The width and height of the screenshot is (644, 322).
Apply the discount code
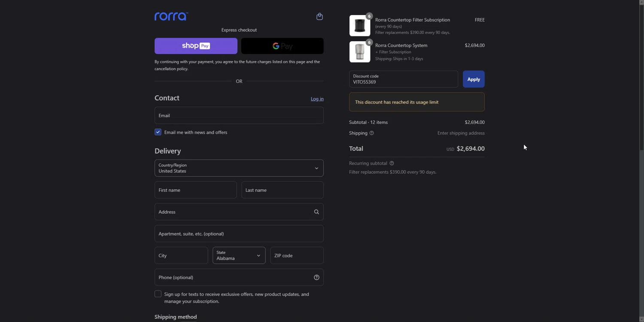coord(474,79)
